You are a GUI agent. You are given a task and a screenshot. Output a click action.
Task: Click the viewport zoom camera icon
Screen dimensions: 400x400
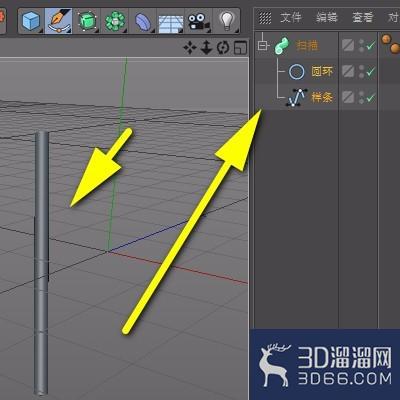tap(206, 48)
